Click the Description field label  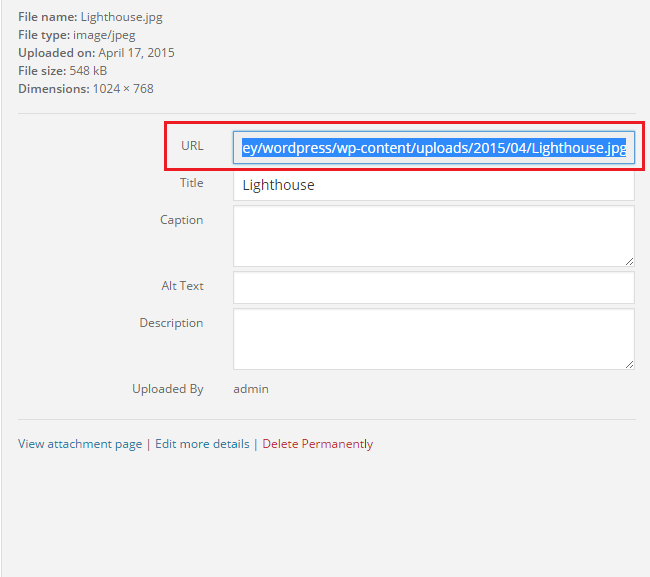point(171,323)
